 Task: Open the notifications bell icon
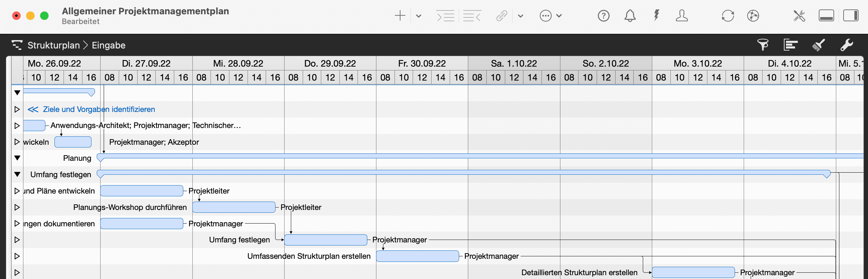coord(630,16)
